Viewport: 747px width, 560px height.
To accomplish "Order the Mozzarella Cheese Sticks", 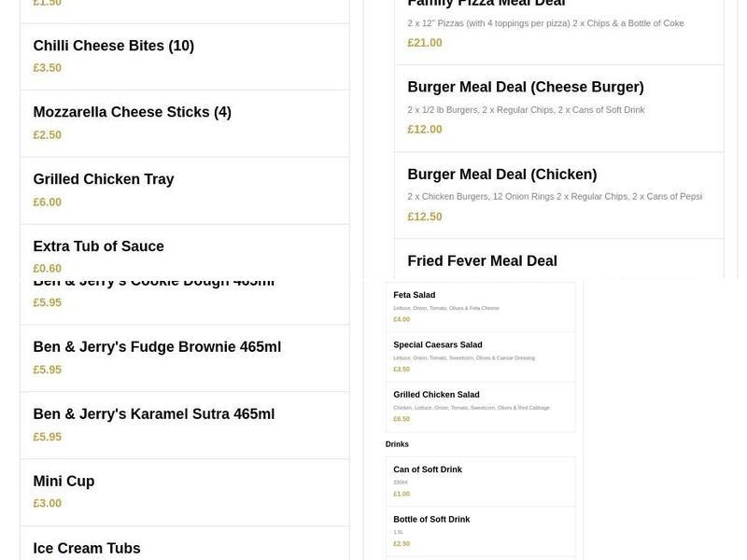I will click(132, 112).
